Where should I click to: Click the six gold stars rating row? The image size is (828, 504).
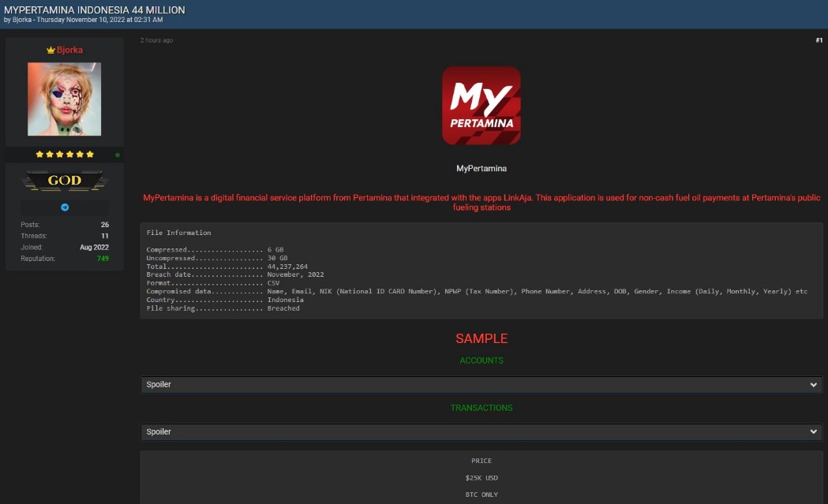point(65,154)
